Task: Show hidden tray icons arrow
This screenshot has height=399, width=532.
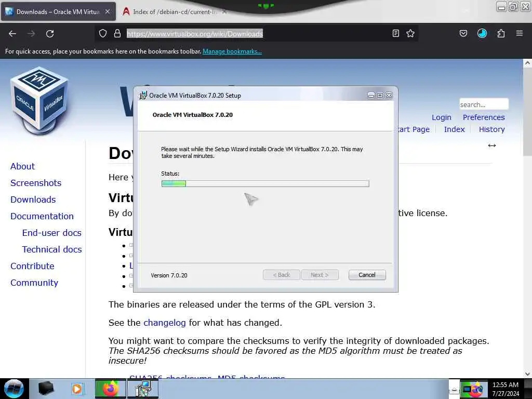Action: tap(454, 390)
